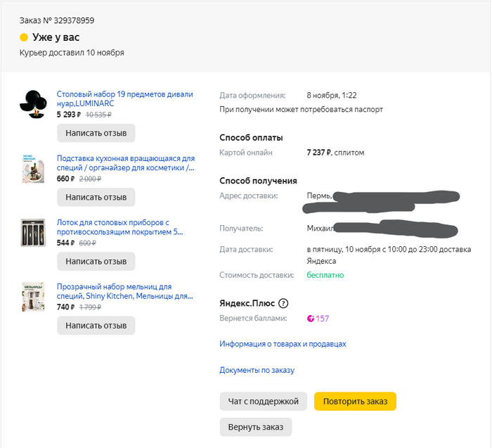Open the LUMINARC dinner set thumbnail
This screenshot has width=492, height=448.
(32, 103)
